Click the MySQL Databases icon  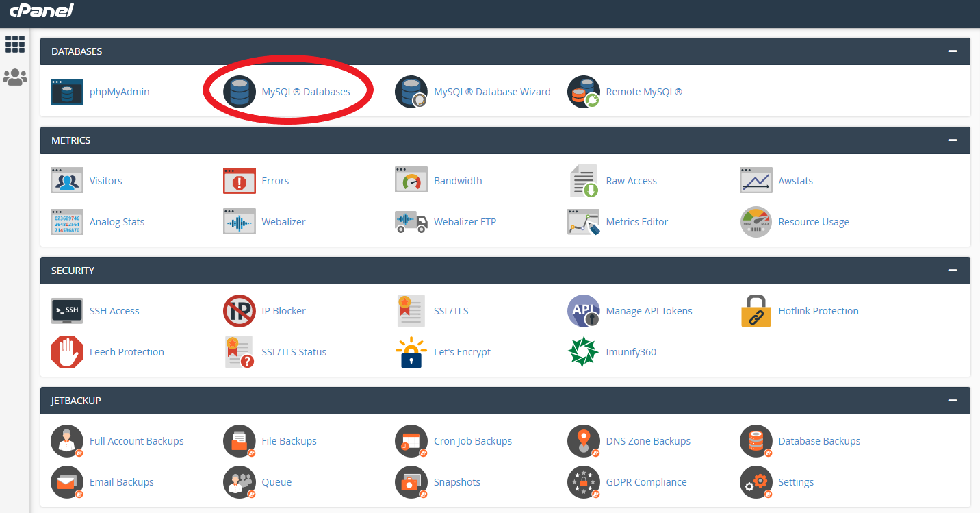point(239,92)
